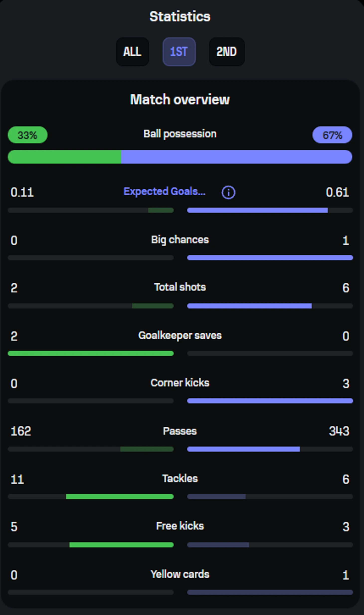Open the Expected Goals link
Image resolution: width=364 pixels, height=615 pixels.
pos(164,192)
